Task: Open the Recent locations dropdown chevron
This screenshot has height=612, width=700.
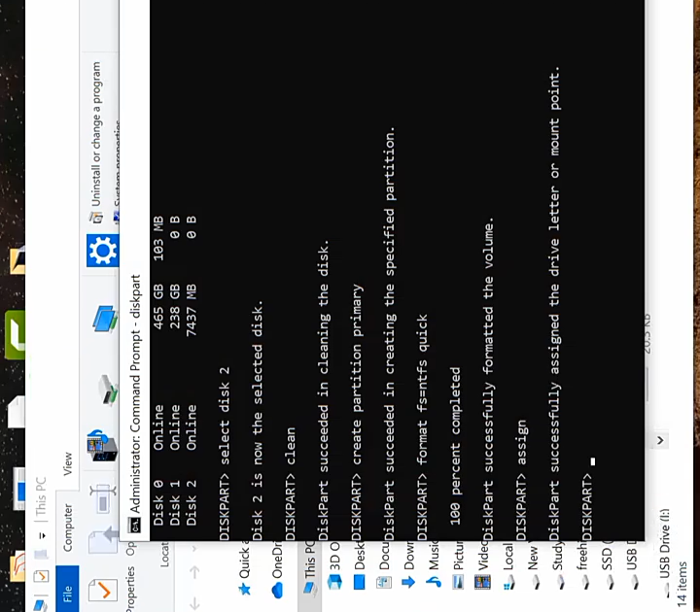Action: 194,548
